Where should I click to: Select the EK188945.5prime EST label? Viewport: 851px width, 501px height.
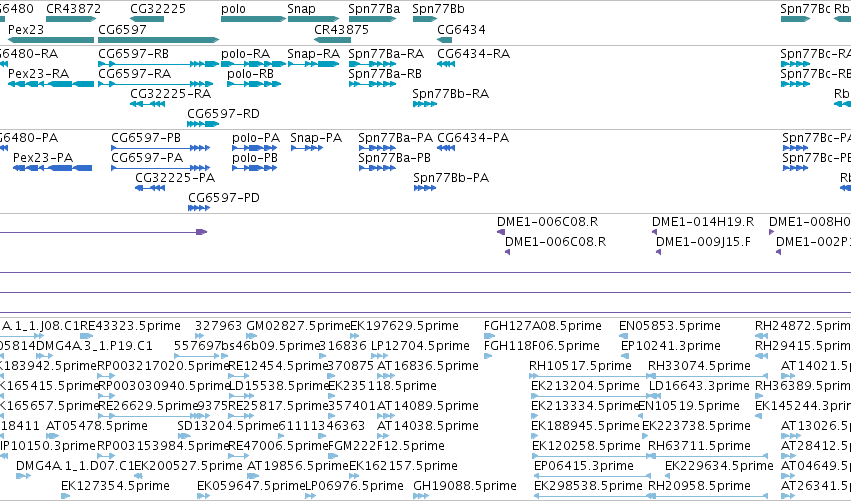click(586, 426)
